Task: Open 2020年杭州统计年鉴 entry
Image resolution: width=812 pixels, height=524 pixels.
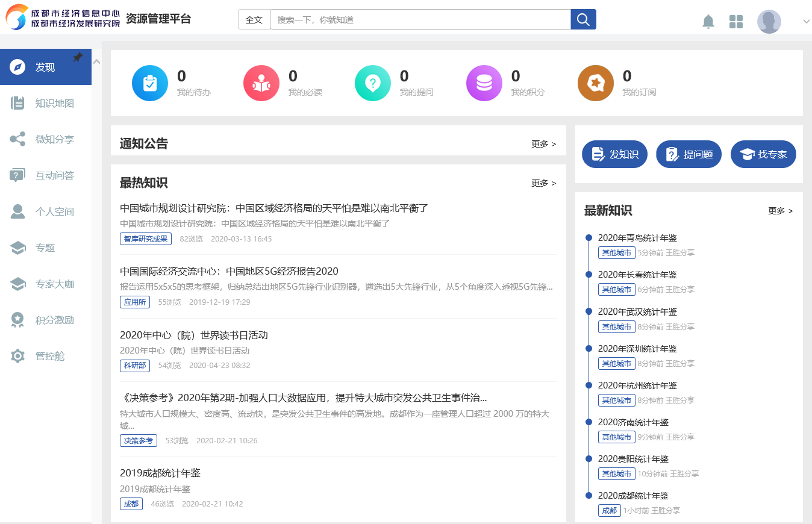Action: [x=637, y=385]
